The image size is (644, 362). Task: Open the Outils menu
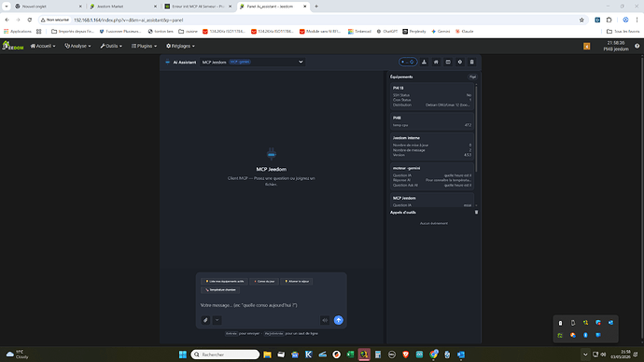point(111,46)
